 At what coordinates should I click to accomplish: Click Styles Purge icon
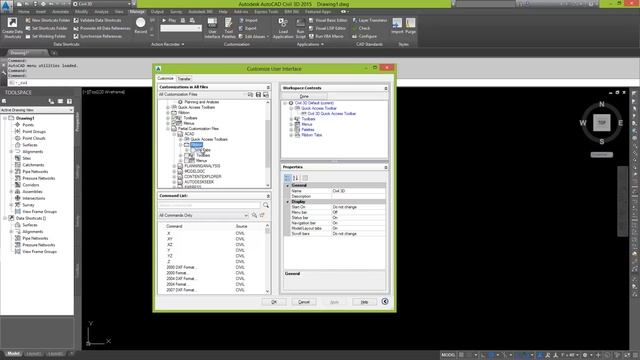pyautogui.click(x=411, y=26)
